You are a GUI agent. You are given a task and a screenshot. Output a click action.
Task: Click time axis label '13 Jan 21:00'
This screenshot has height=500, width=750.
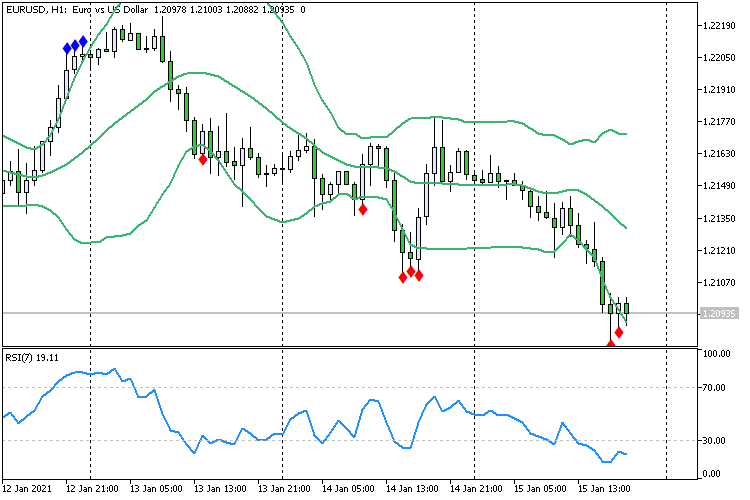point(284,489)
